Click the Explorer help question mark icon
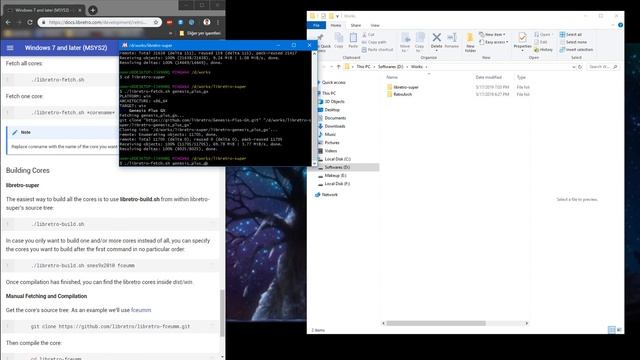 click(620, 25)
